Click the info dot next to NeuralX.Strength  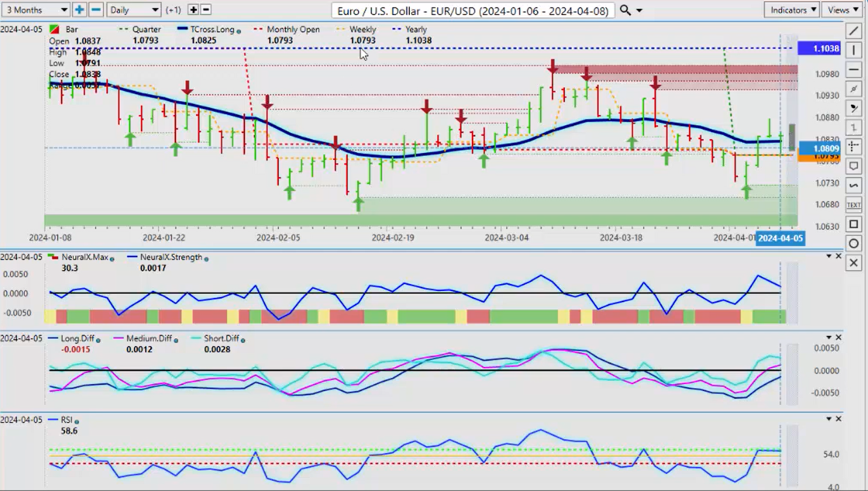pyautogui.click(x=207, y=259)
